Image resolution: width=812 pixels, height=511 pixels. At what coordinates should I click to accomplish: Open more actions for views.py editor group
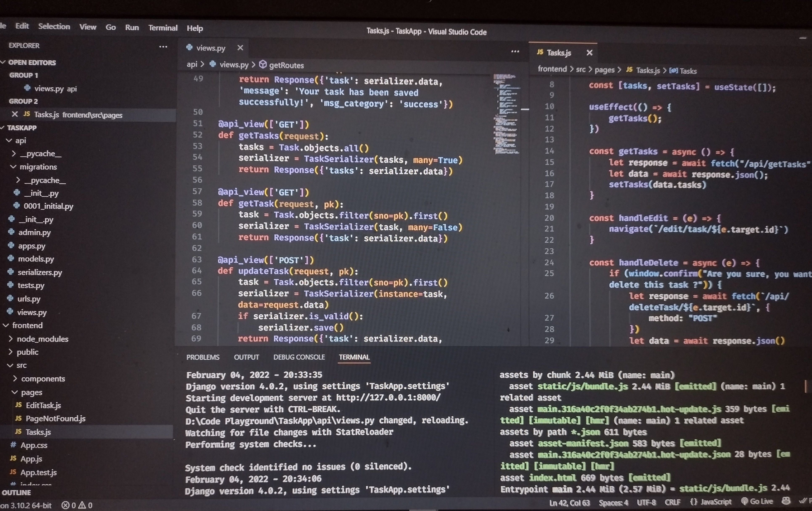(515, 52)
